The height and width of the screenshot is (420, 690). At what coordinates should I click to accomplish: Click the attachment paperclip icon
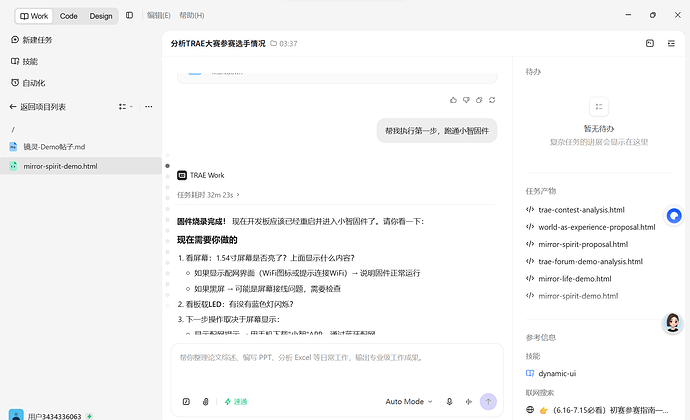coord(206,402)
